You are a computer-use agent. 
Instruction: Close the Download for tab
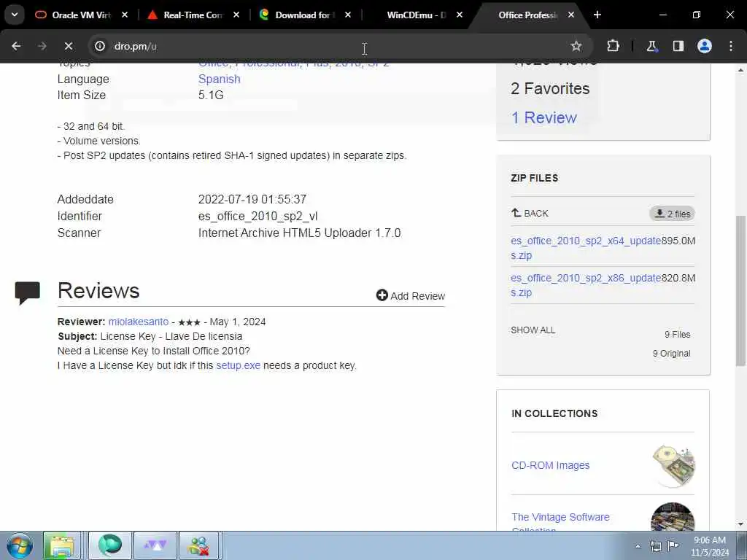pyautogui.click(x=348, y=15)
